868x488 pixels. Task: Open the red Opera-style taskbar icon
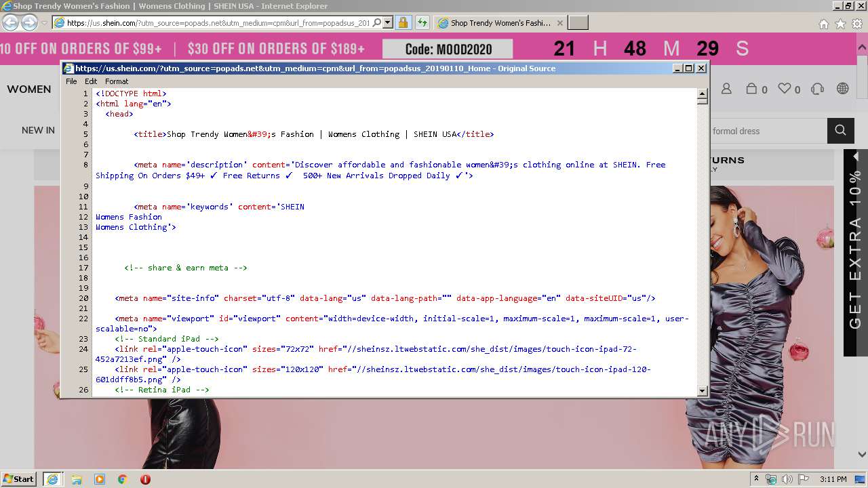pyautogui.click(x=145, y=479)
